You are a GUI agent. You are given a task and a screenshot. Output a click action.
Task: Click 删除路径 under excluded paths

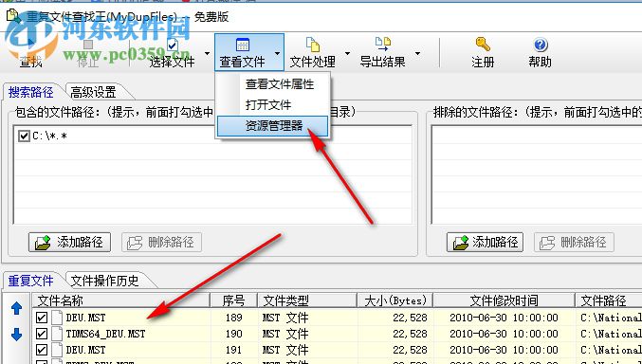click(574, 243)
